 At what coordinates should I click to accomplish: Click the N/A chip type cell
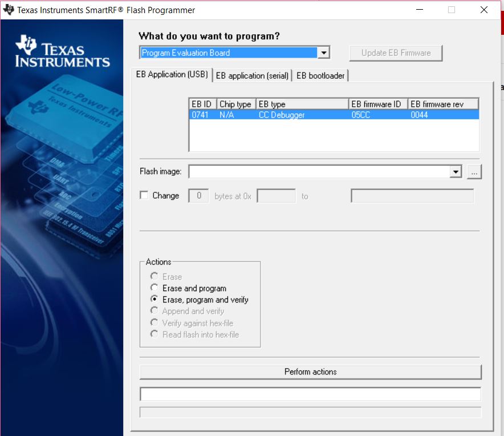click(226, 115)
